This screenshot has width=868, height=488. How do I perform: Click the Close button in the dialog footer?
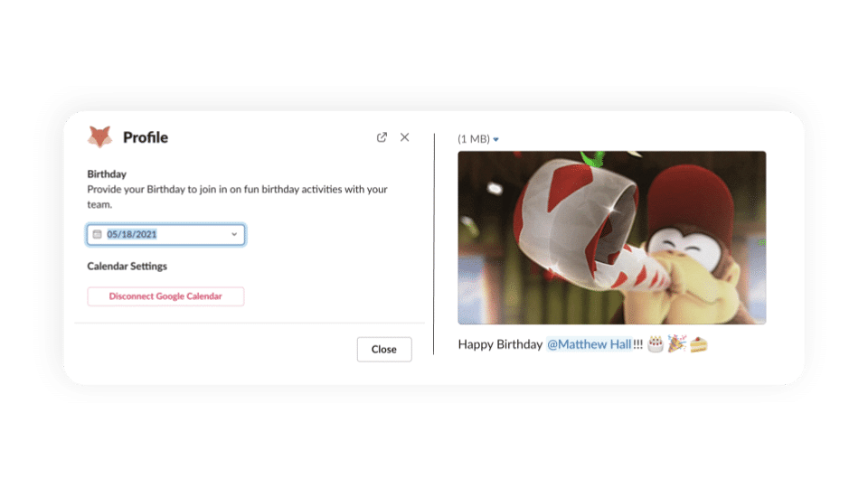384,349
